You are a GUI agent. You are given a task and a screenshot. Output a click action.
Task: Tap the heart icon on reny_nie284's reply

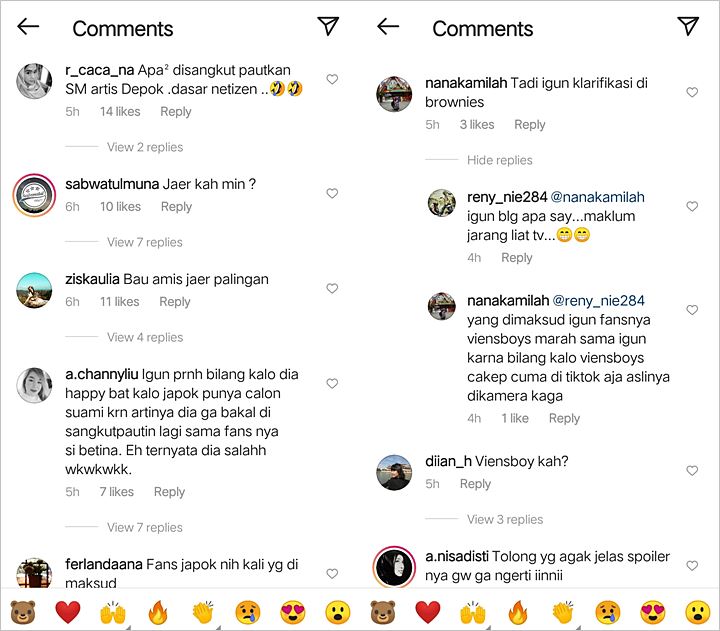(692, 206)
